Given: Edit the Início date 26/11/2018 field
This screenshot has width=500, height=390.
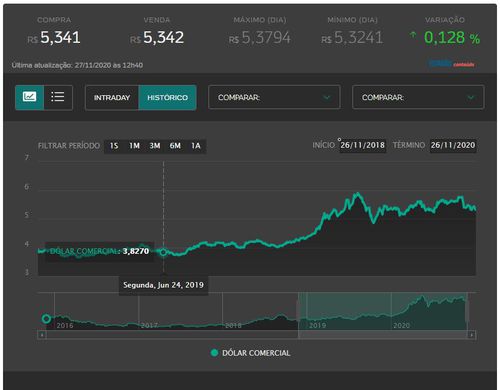Looking at the screenshot, I should [x=363, y=145].
